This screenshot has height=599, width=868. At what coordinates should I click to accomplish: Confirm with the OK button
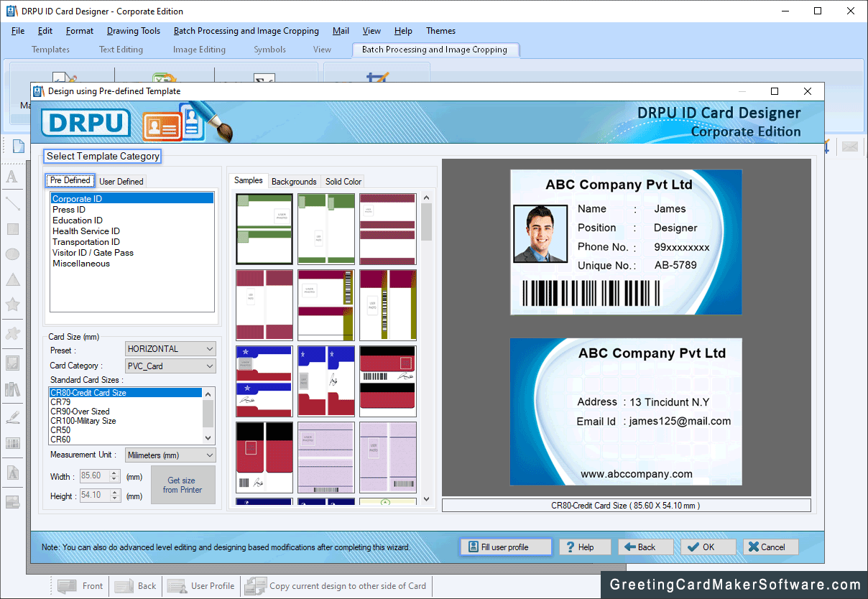(x=708, y=547)
